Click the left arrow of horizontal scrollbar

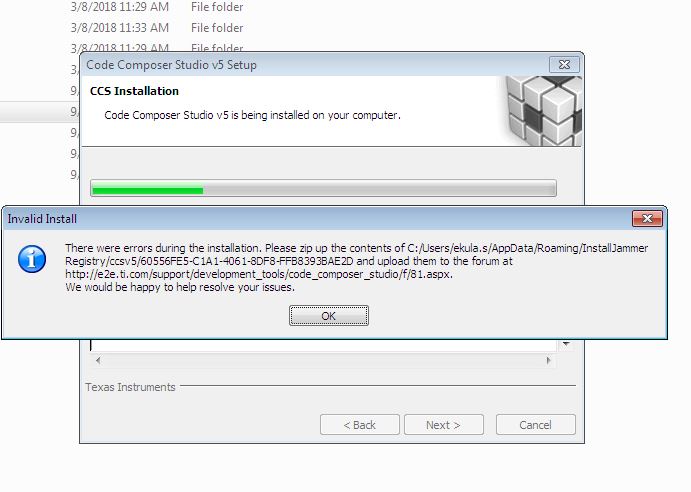(98, 360)
